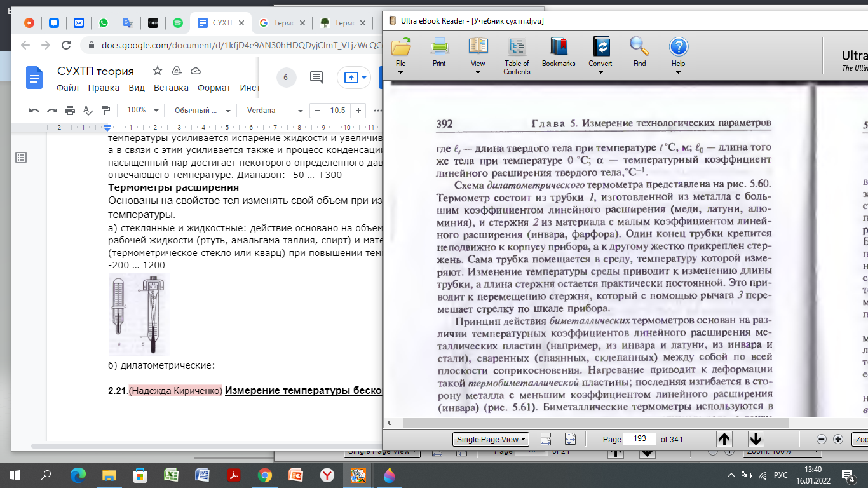Open the View book icon in eBook Reader

click(x=478, y=47)
